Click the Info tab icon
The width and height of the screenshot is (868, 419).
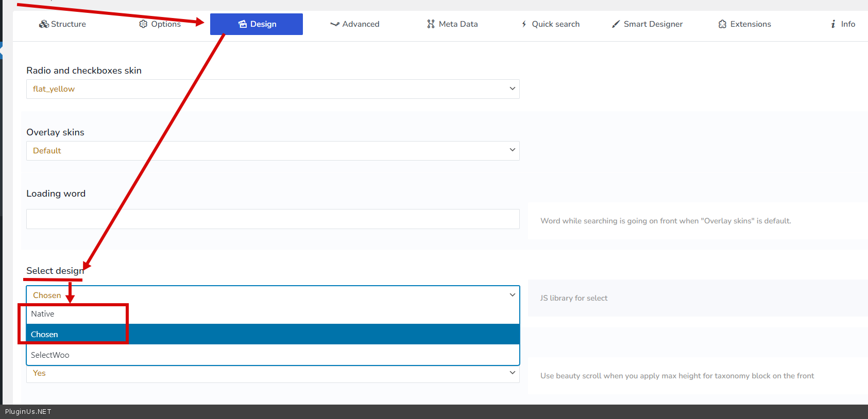pos(833,24)
